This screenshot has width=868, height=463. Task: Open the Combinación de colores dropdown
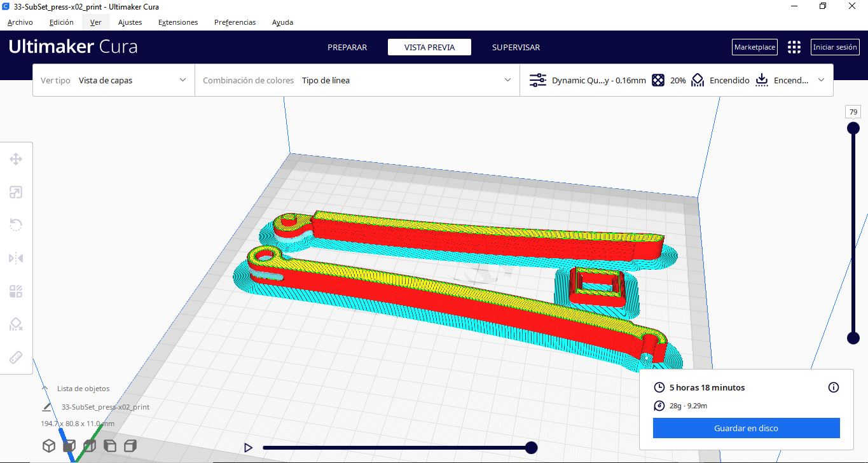[x=357, y=80]
